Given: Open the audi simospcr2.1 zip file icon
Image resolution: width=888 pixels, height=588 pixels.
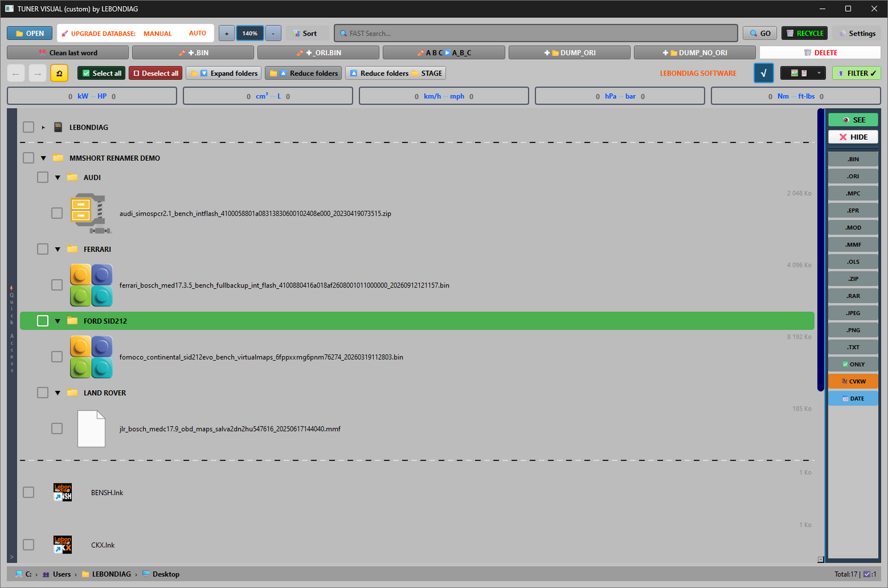Looking at the screenshot, I should point(91,213).
